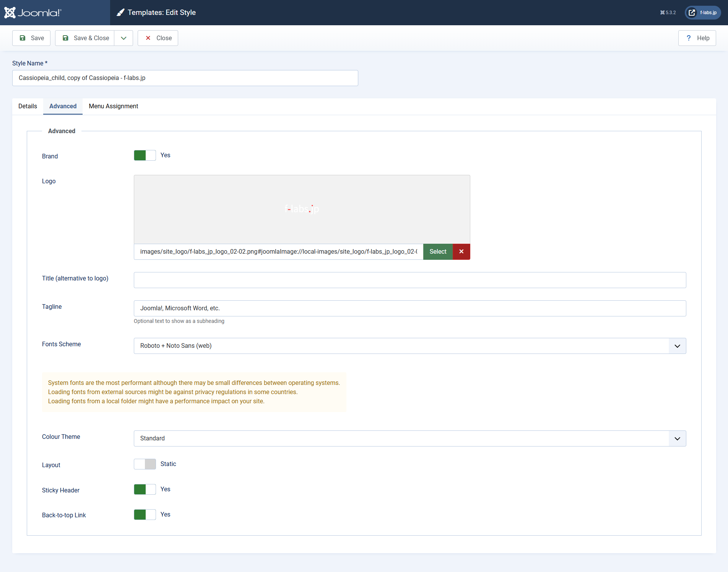Expand the Save & Close dropdown arrow
728x572 pixels.
point(123,38)
